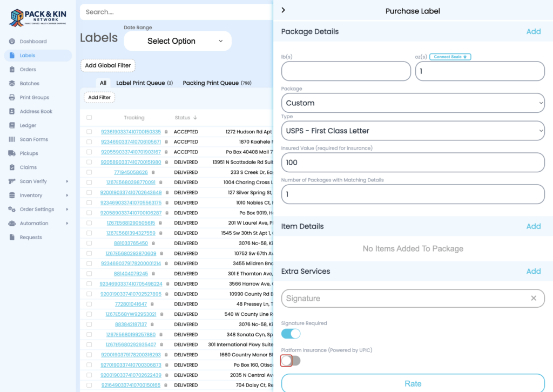Click the Pickups truck icon
Screen dimensions: 553x392
click(12, 153)
